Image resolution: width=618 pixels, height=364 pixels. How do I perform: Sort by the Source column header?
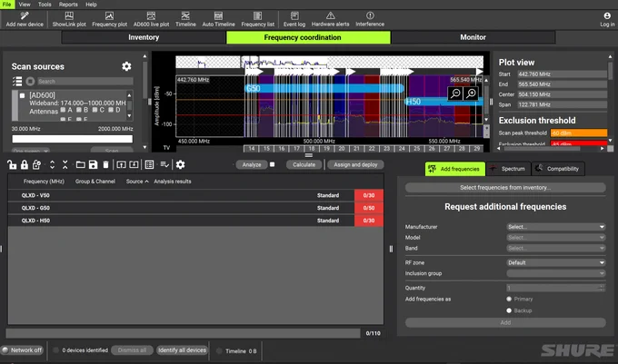pyautogui.click(x=137, y=182)
